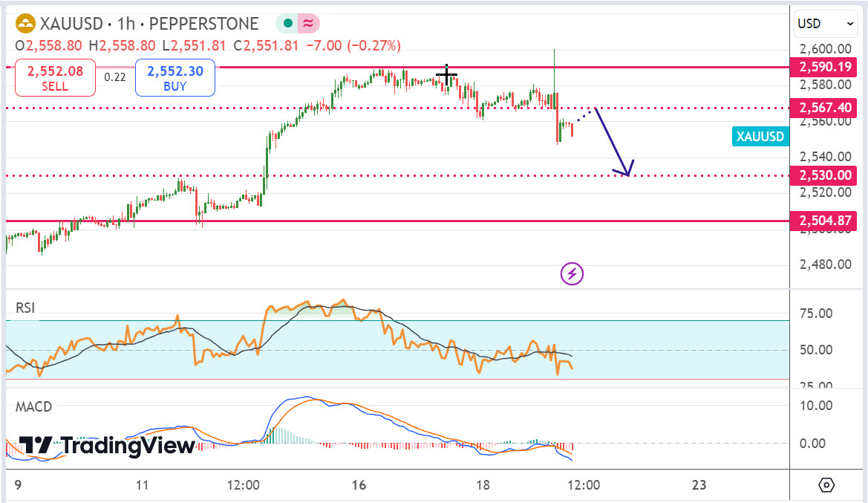Click the BUY 2,552.30 button

coord(175,78)
